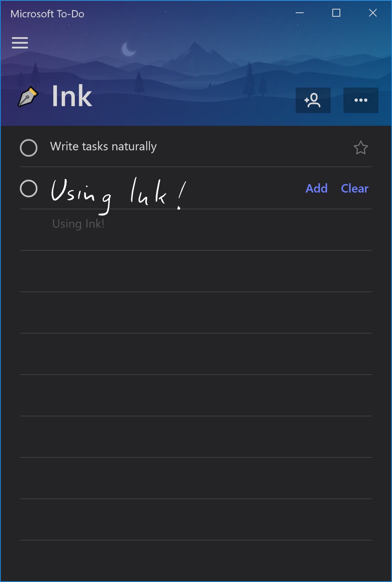Image resolution: width=392 pixels, height=582 pixels.
Task: Open the share list person icon
Action: [x=313, y=100]
